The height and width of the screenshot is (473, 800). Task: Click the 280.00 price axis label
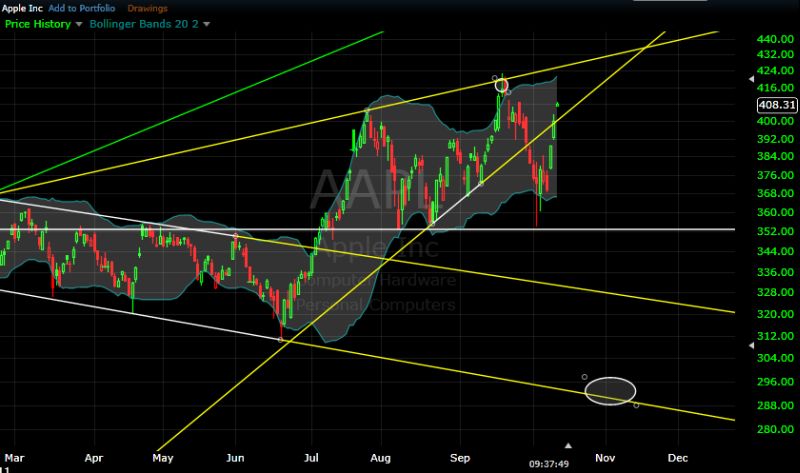pos(775,429)
